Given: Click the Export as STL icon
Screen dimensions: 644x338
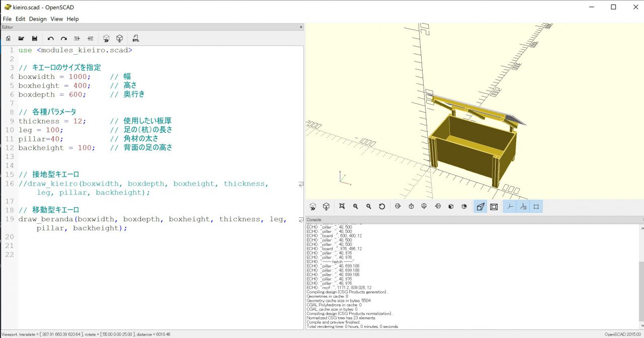Looking at the screenshot, I should (136, 38).
